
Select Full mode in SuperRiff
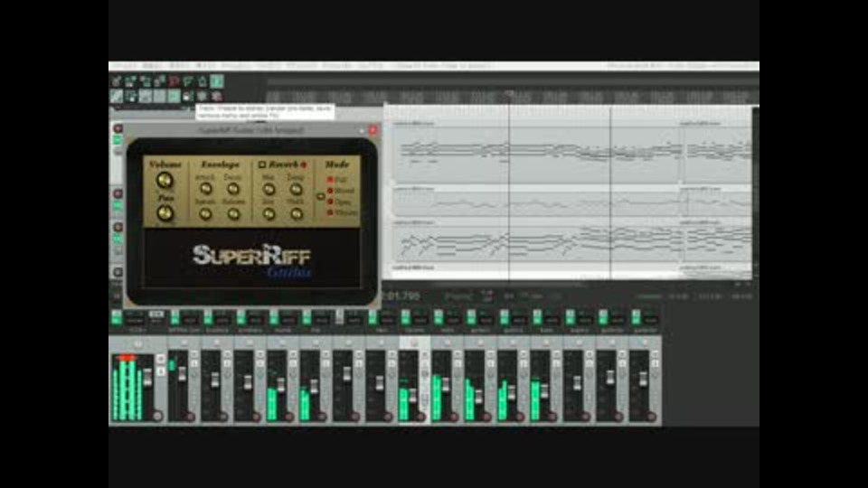tap(330, 180)
